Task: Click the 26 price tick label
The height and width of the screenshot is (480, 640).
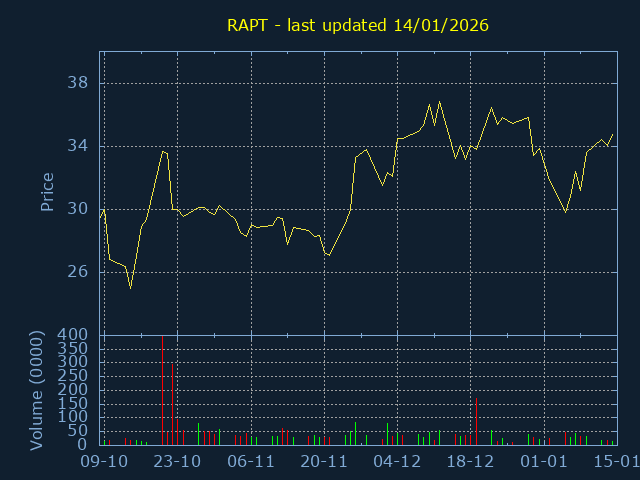Action: pyautogui.click(x=77, y=272)
